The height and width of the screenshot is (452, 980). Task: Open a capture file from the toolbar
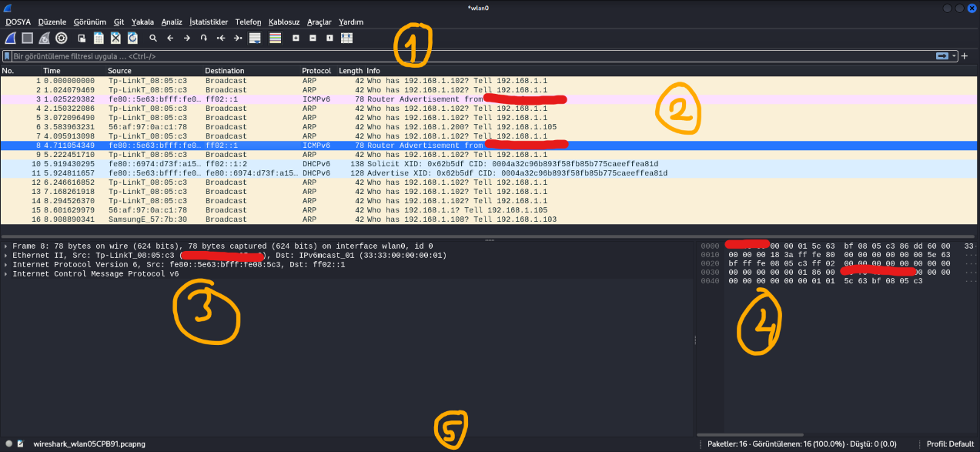82,37
